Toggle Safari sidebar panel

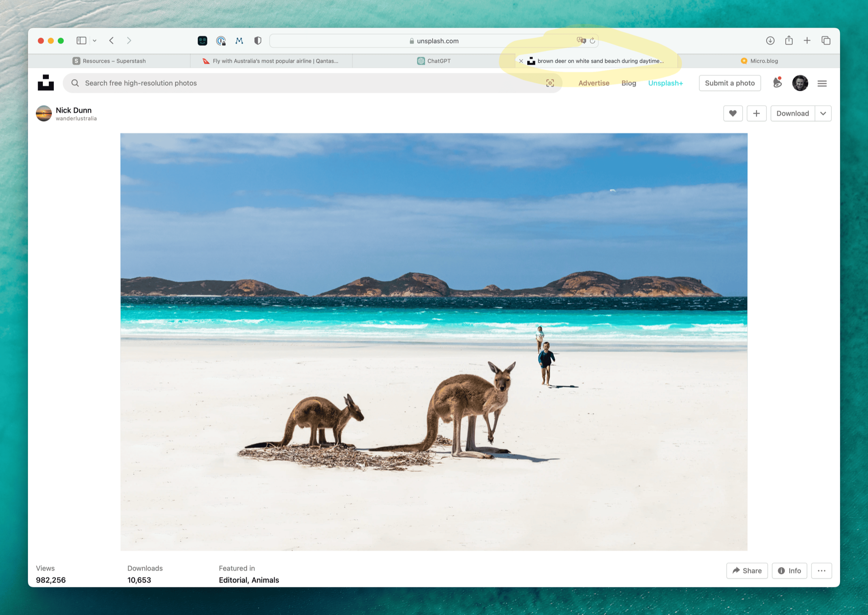click(x=81, y=41)
